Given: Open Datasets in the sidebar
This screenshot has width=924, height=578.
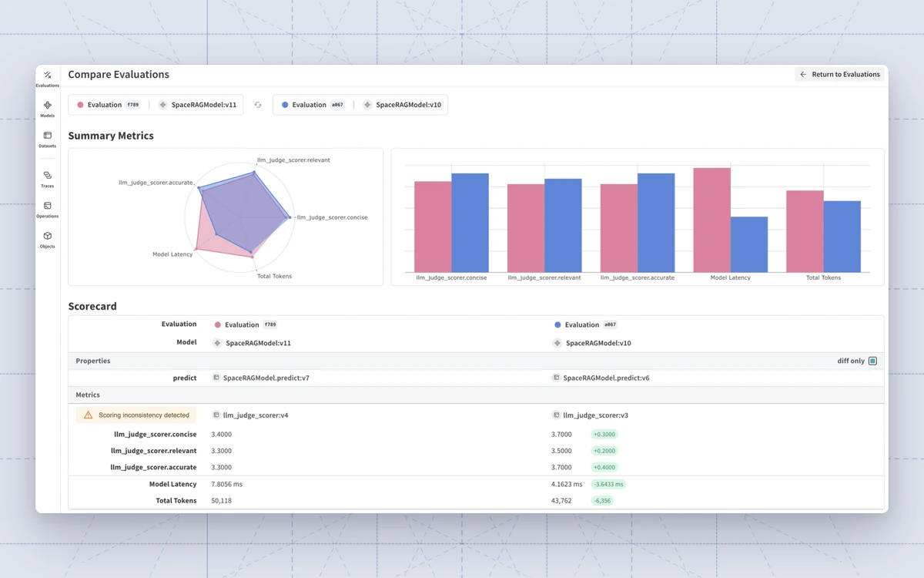Looking at the screenshot, I should [47, 139].
